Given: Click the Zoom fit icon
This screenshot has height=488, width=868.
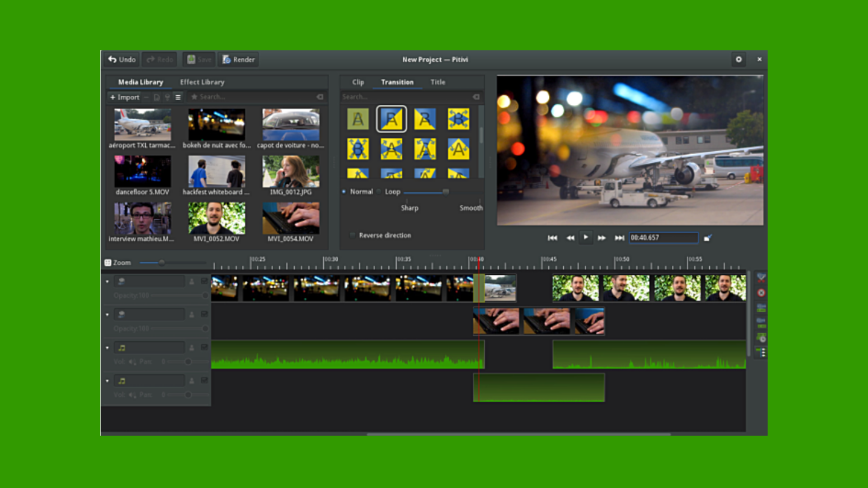Looking at the screenshot, I should pyautogui.click(x=108, y=263).
